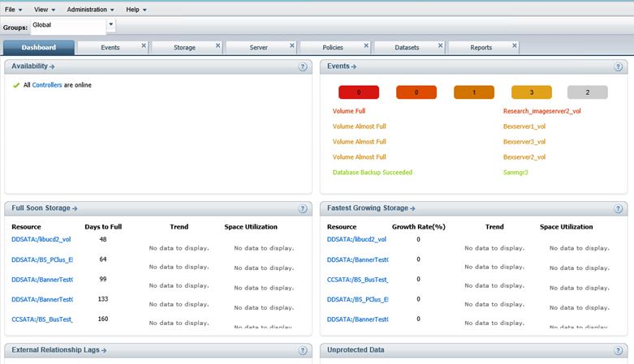Click help icon in Full Soon Storage panel

coord(302,208)
